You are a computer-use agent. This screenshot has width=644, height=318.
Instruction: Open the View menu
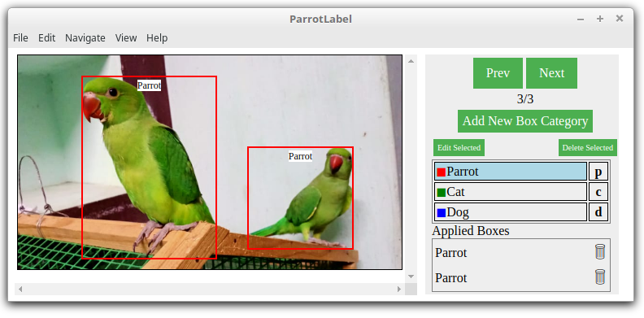tap(126, 37)
